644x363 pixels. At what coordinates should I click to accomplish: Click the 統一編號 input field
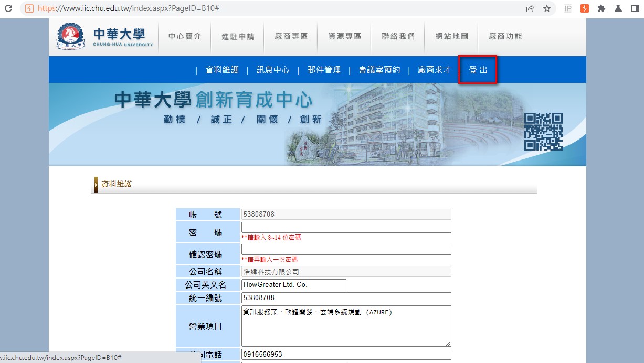pyautogui.click(x=346, y=297)
